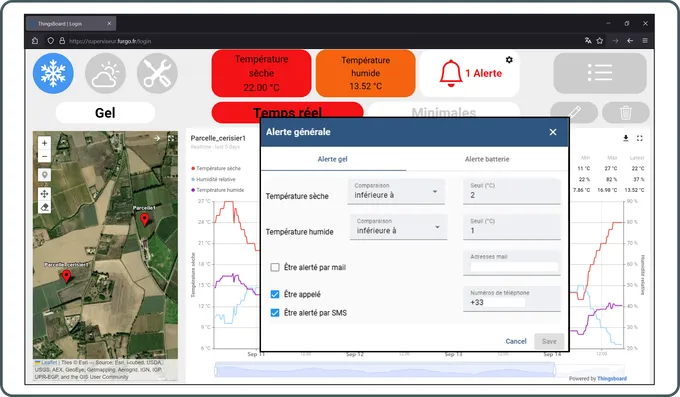
Task: Switch to Alerte gel tab
Action: (333, 159)
